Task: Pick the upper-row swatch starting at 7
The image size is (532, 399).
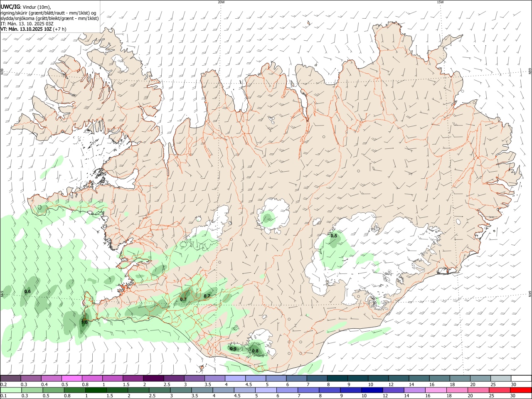Action: (x=317, y=378)
